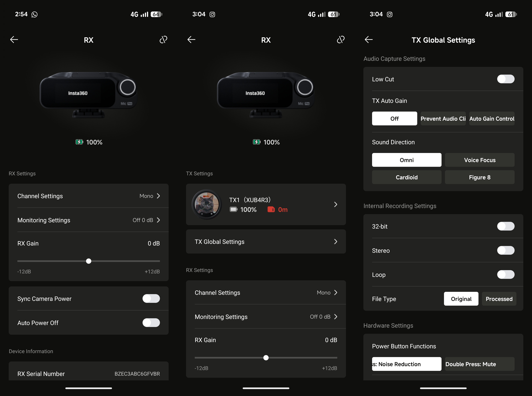Select Omni sound direction

tap(407, 160)
